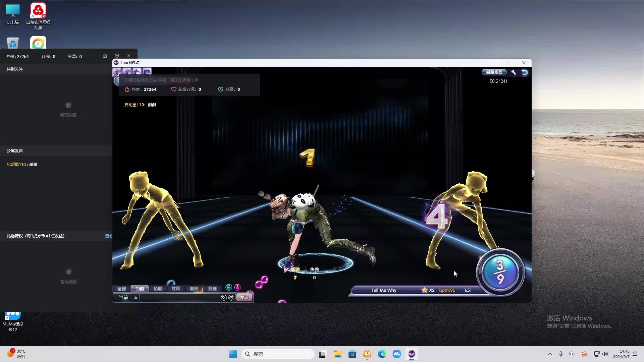Click the 查看 link beside gift privileges
644x362 pixels.
click(x=109, y=236)
